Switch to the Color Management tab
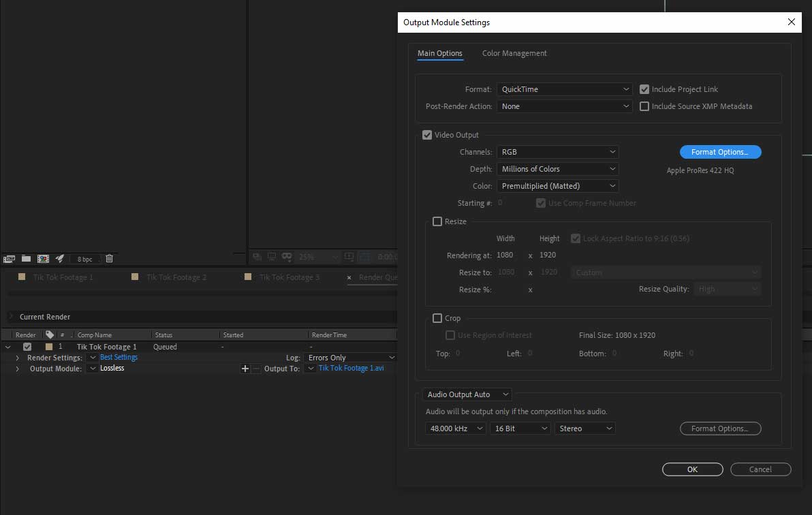 514,53
